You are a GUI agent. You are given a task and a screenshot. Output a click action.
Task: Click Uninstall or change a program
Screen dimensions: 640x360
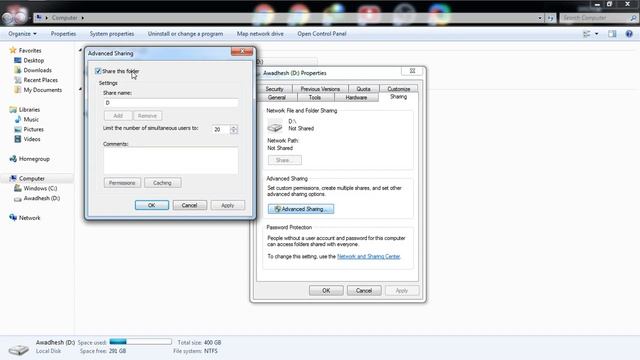tap(185, 34)
